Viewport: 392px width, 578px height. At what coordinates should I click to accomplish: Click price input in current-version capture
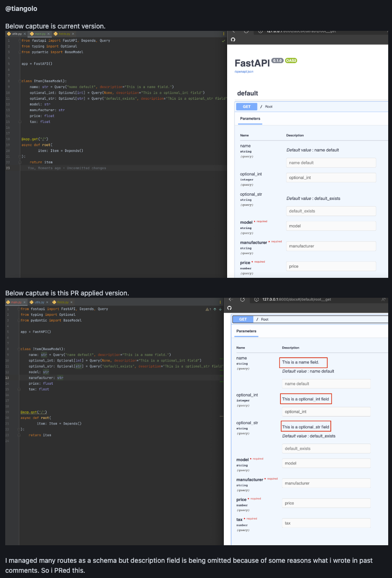(331, 266)
